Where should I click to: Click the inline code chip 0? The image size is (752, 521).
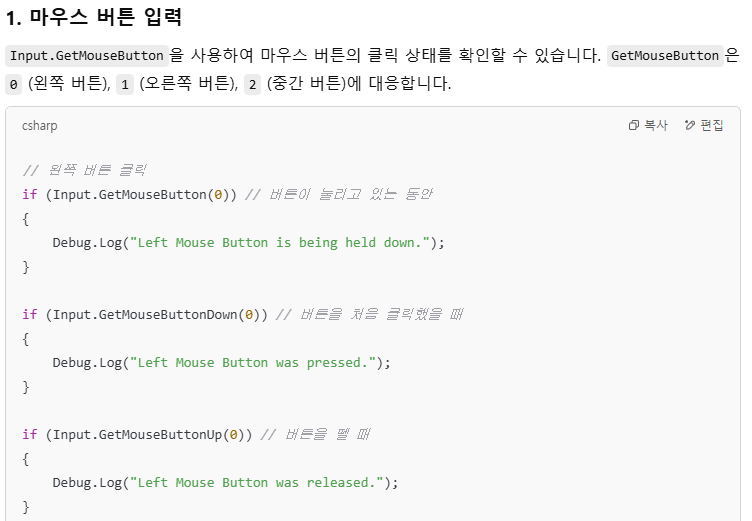click(13, 85)
